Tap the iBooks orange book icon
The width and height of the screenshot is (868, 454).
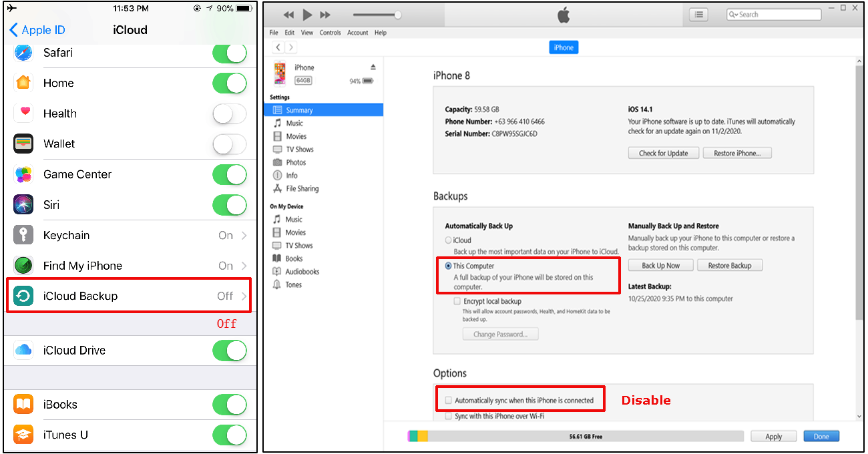coord(23,405)
